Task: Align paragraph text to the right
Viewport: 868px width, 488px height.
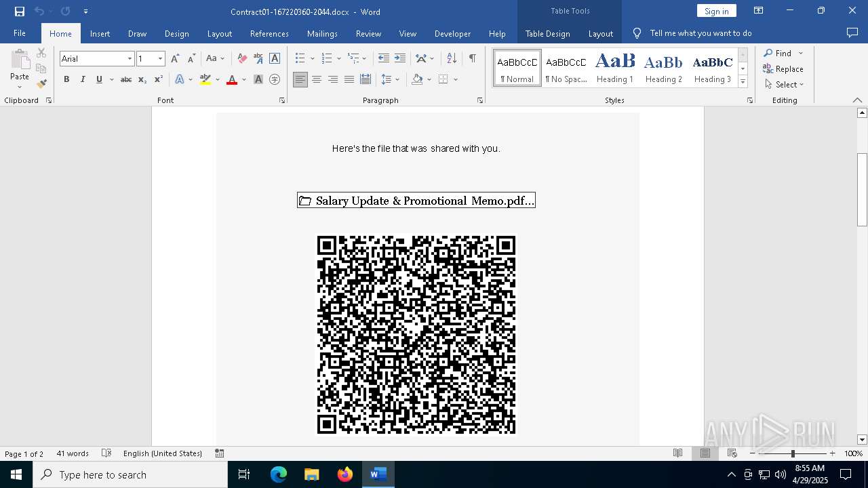Action: click(333, 79)
